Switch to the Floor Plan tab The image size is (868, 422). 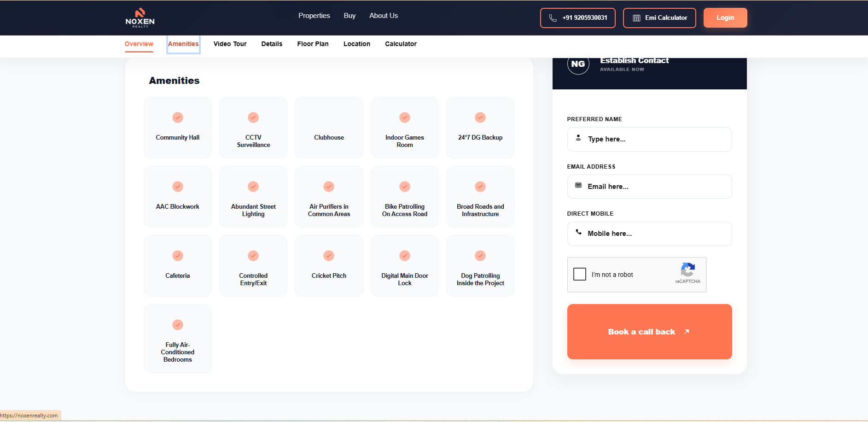pyautogui.click(x=313, y=44)
